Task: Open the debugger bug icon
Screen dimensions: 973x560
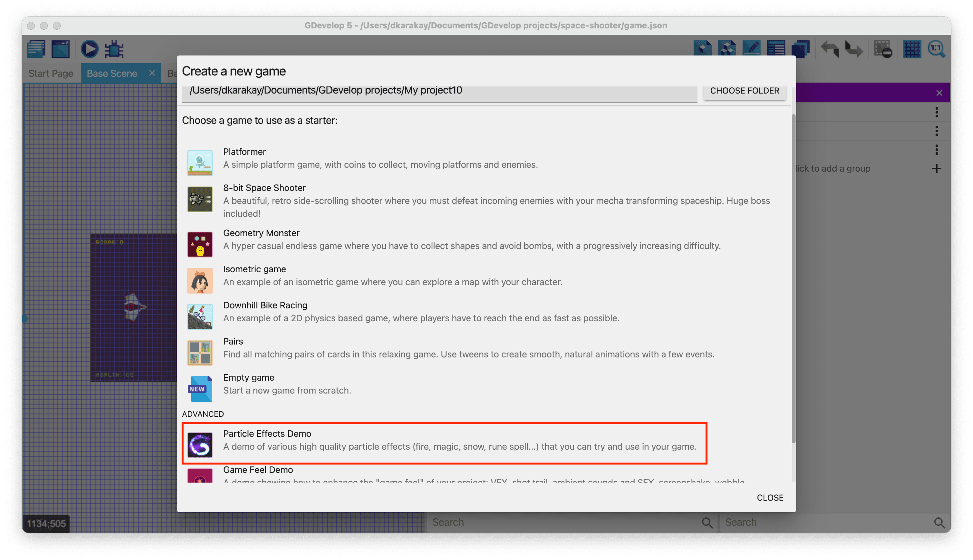Action: 114,49
